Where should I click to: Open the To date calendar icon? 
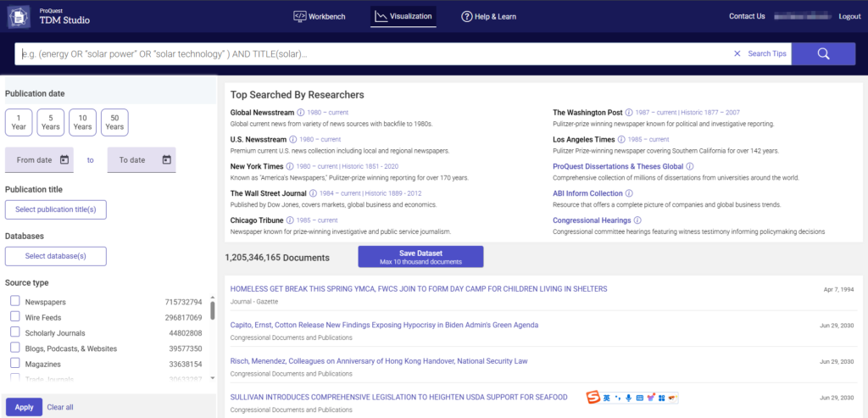click(x=167, y=159)
